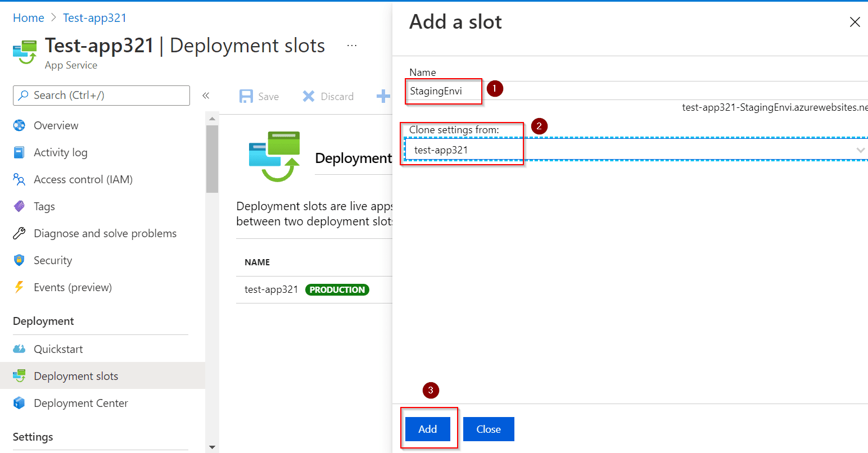The height and width of the screenshot is (453, 868).
Task: Click the Quickstart cloud icon
Action: (x=19, y=349)
